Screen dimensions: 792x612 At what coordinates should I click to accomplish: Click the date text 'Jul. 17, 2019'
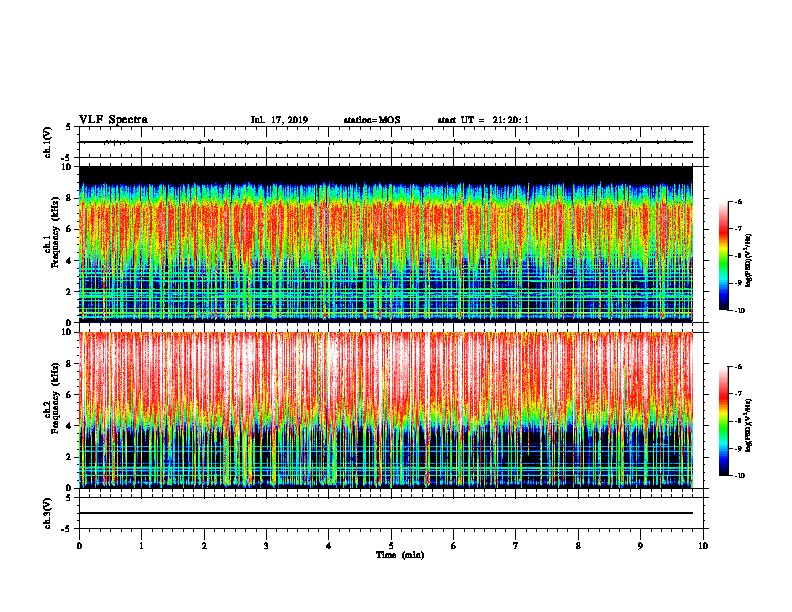[x=279, y=120]
